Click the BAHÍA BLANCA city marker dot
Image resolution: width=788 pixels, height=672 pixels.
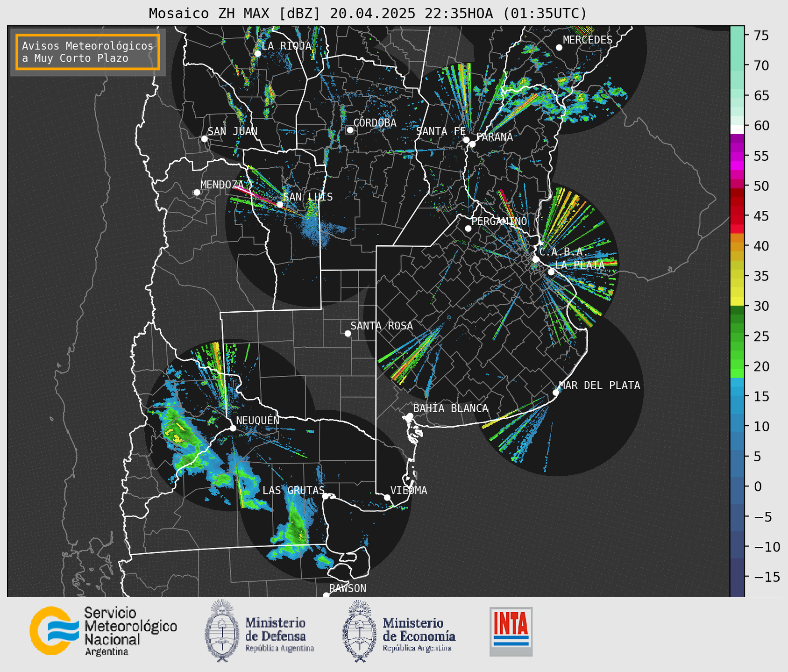pyautogui.click(x=410, y=416)
